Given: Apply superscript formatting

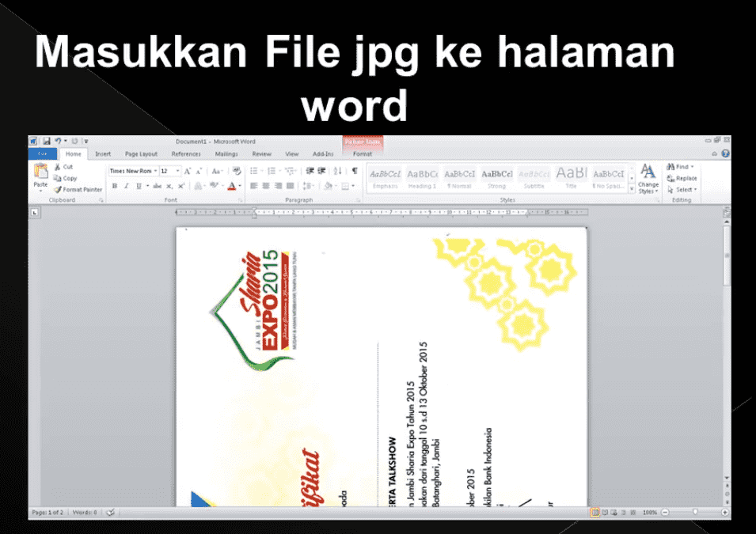Looking at the screenshot, I should [180, 186].
